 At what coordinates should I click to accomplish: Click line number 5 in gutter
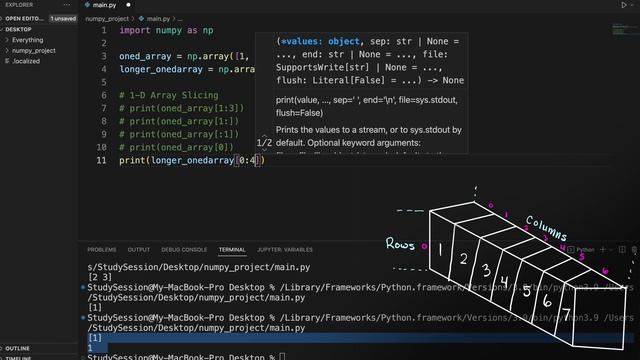[x=104, y=82]
